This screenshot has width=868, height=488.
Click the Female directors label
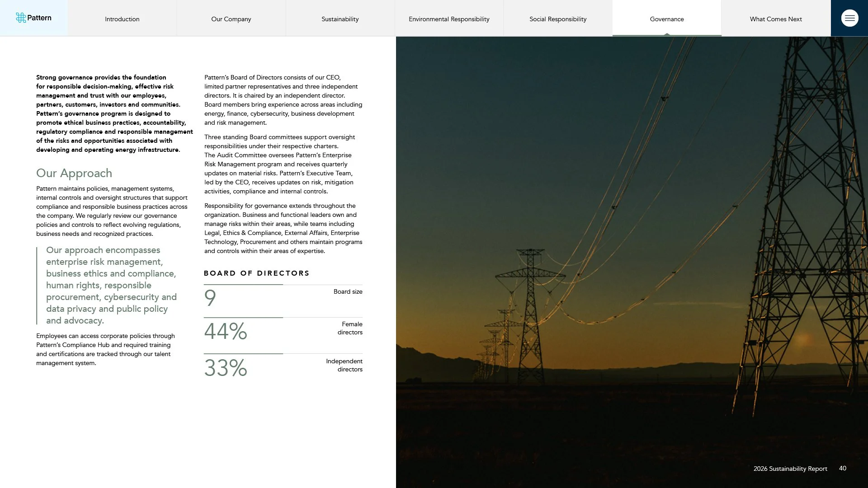coord(350,328)
